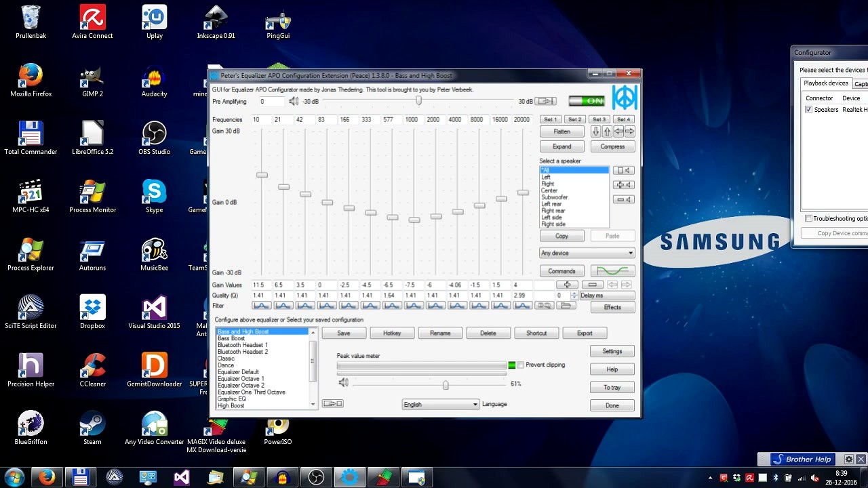Click the speaker test icon beside speaker list
868x488 pixels.
pos(624,170)
